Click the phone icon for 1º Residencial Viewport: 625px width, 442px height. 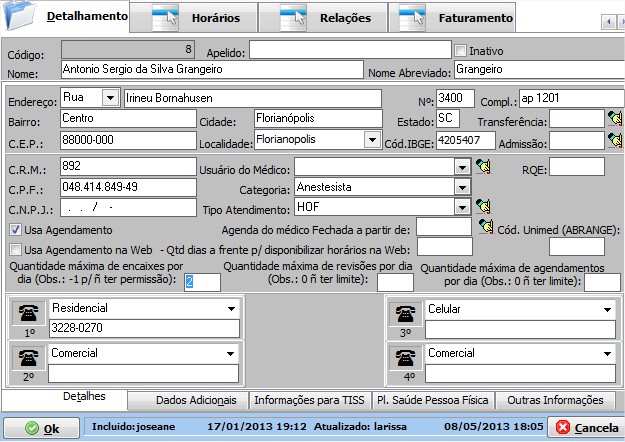coord(27,314)
